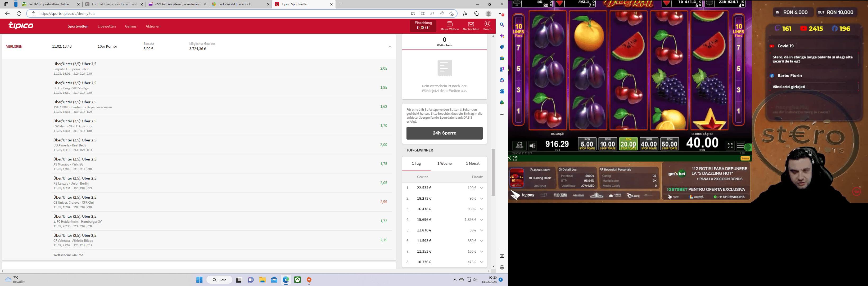Expand top winner row 22.532 €

click(x=482, y=188)
